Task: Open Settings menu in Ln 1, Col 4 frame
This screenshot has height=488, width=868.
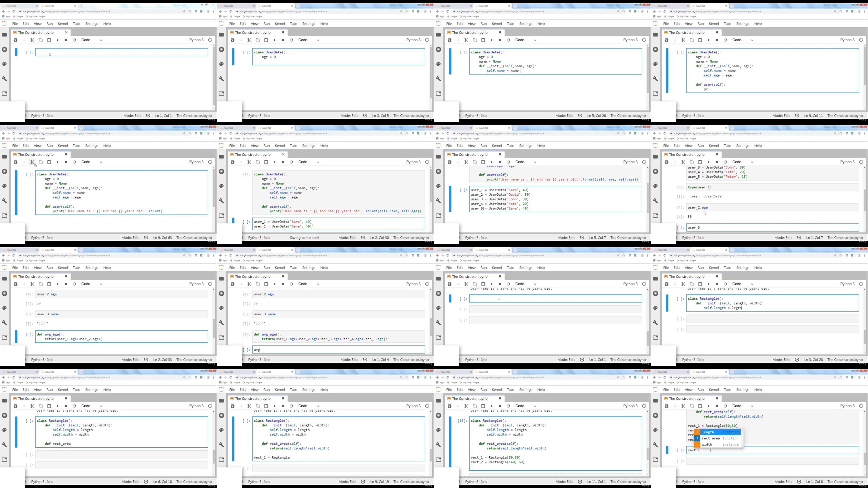Action: (x=309, y=268)
